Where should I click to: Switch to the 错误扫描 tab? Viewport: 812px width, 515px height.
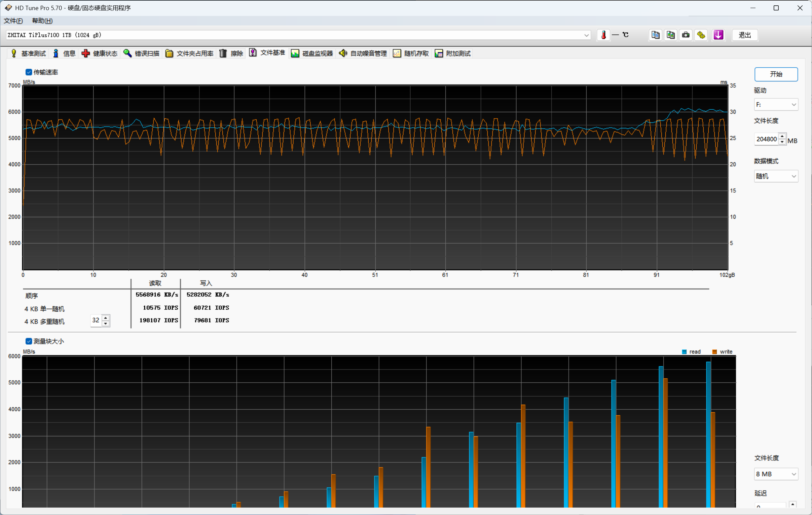click(142, 53)
